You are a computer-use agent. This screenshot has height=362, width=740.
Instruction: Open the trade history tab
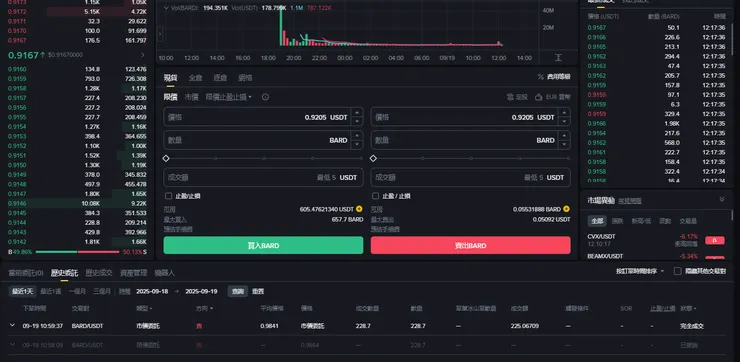[x=99, y=273]
